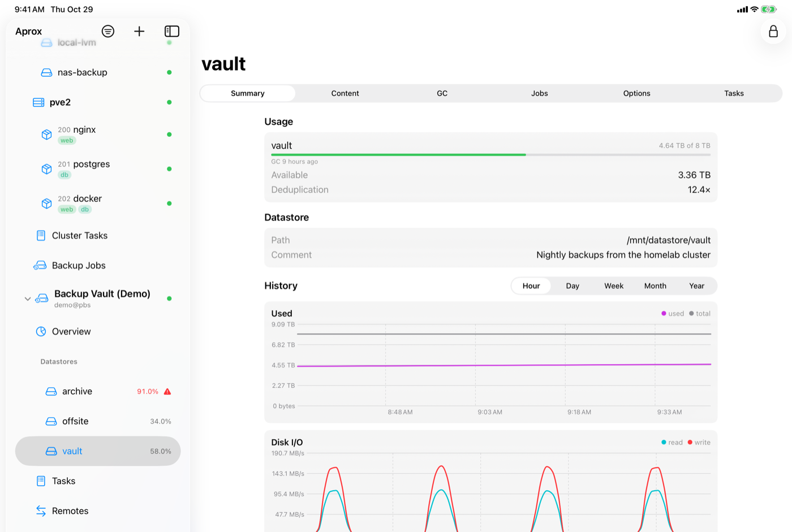Click the archive datastore icon
The width and height of the screenshot is (792, 532).
pos(51,391)
